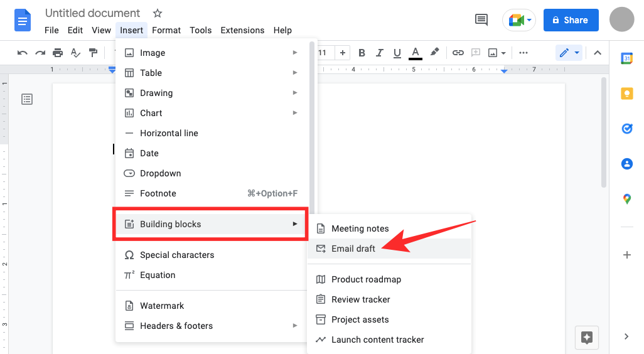Open the Edit menu
Image resolution: width=644 pixels, height=354 pixels.
(75, 30)
